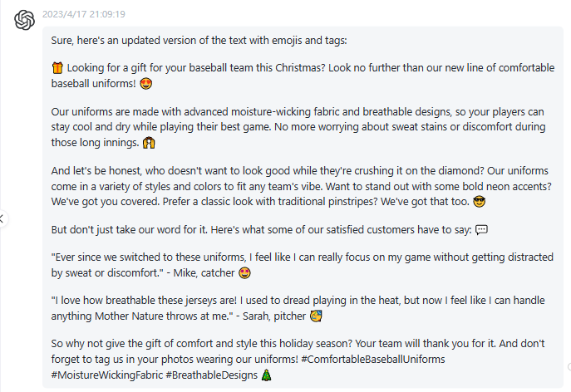Collapse the sidebar using the left-edge arrow
Viewport: 571px width, 392px height.
[2, 218]
